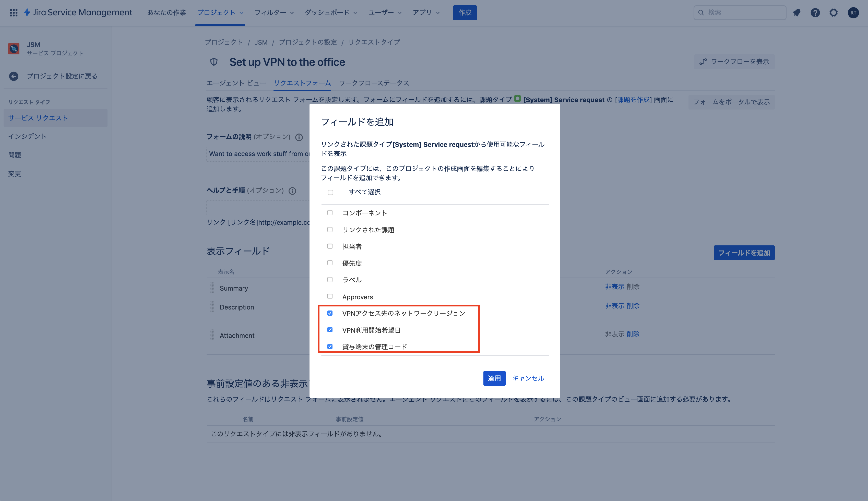Uncheck VPNアクセス先のネットワークリージョン checkbox
The width and height of the screenshot is (868, 501).
tap(330, 313)
